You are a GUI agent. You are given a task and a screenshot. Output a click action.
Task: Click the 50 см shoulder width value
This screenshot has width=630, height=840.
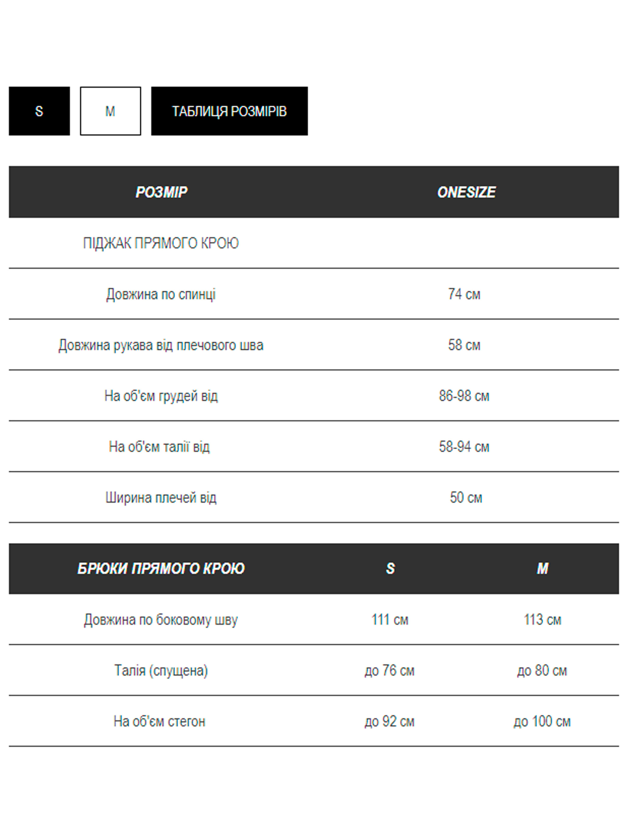coord(465,498)
